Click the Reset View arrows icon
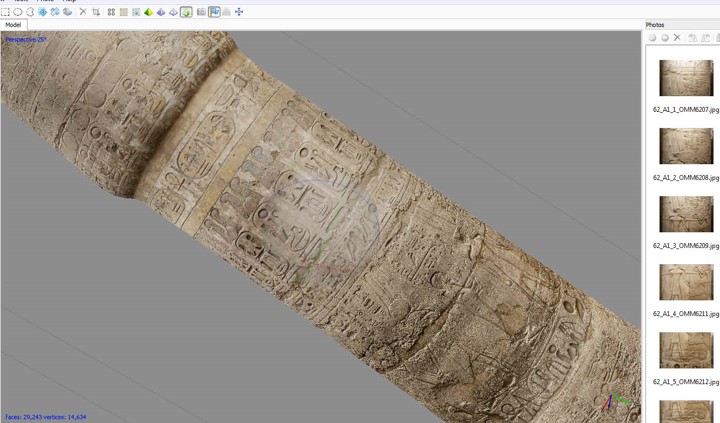Viewport: 720px width, 423px height. (239, 12)
